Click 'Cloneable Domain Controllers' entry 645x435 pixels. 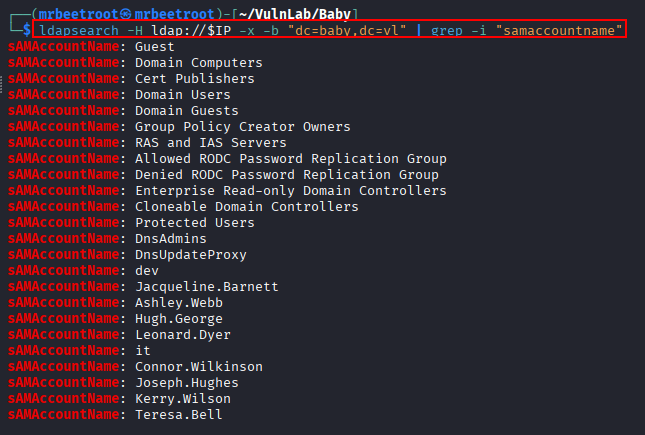click(x=247, y=207)
